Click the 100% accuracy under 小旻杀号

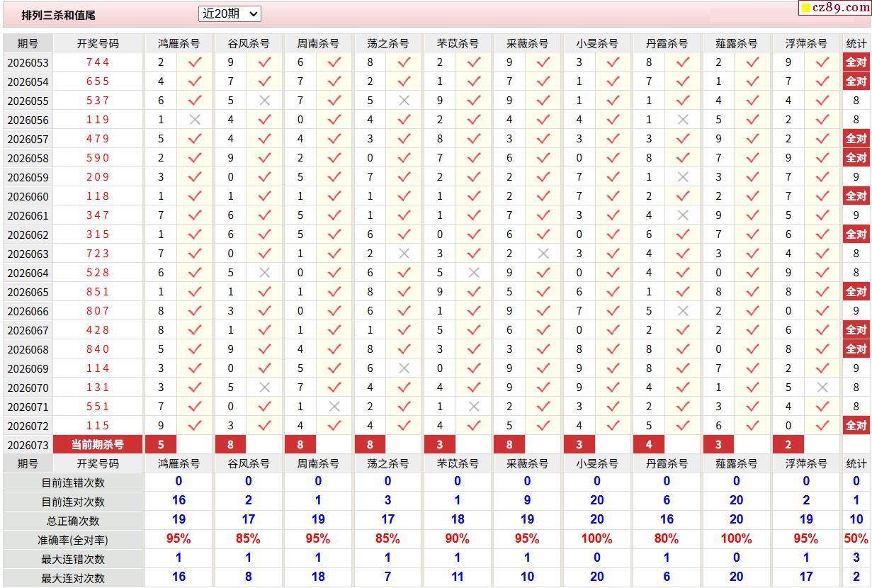tap(596, 540)
